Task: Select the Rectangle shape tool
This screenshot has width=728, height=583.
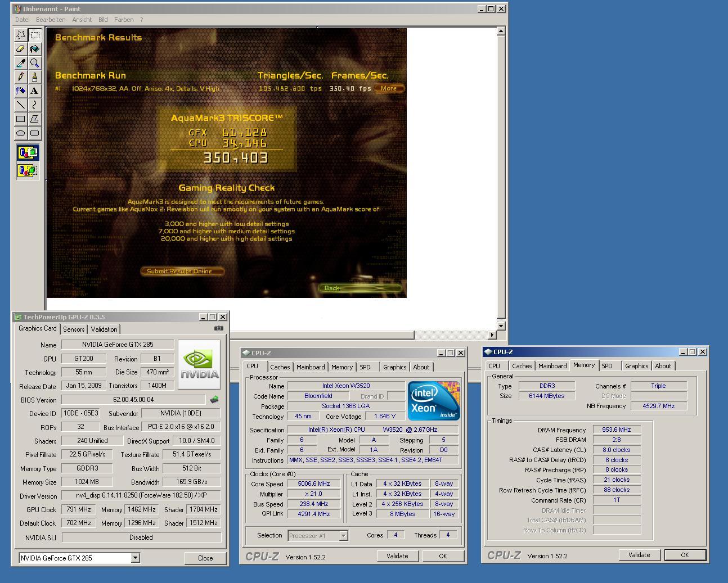Action: pos(21,119)
